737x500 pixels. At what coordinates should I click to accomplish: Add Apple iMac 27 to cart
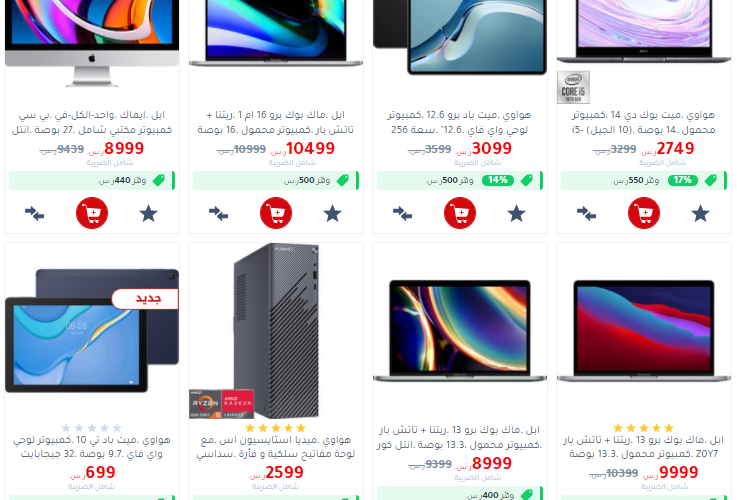pos(92,213)
